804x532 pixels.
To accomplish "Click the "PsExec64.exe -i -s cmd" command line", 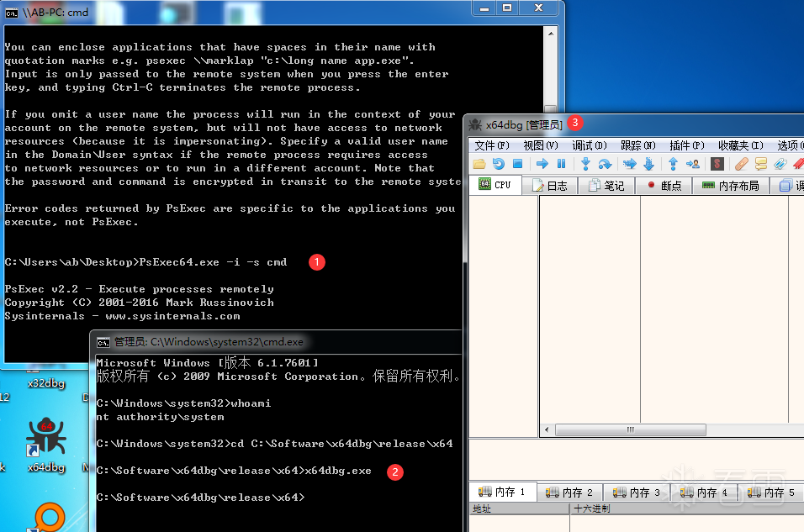I will point(145,262).
